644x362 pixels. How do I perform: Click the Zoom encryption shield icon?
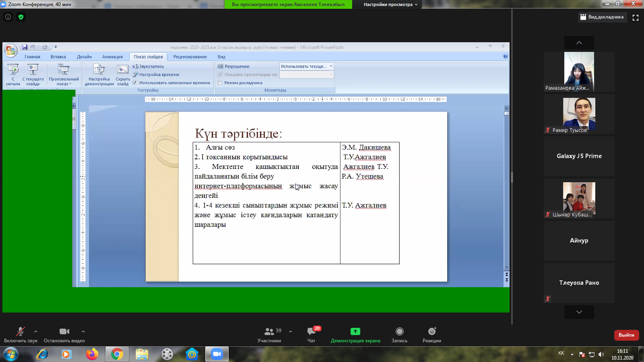coord(21,17)
